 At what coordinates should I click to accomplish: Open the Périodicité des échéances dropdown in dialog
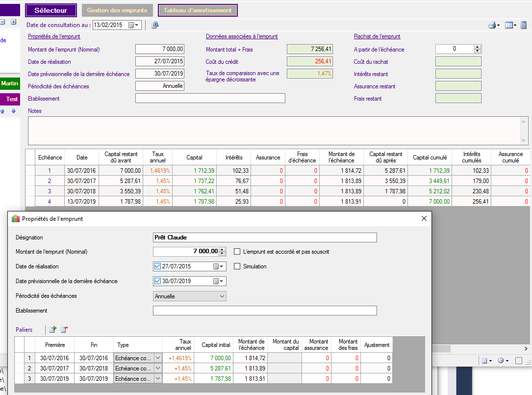click(x=222, y=296)
